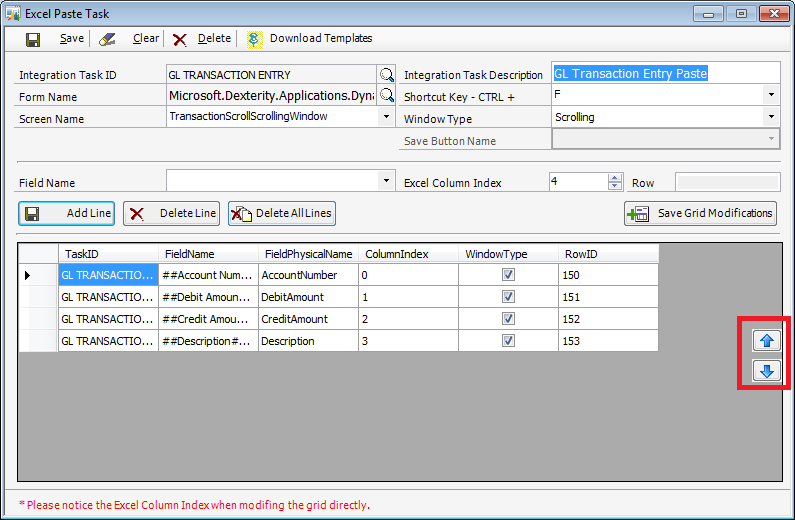Click Download Templates toolbar text
Screen dimensions: 795x520
(x=321, y=39)
